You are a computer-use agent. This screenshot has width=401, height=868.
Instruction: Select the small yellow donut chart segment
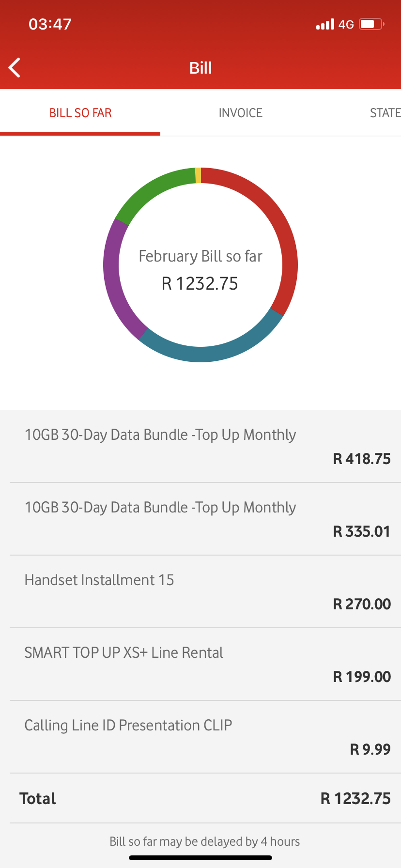[198, 175]
